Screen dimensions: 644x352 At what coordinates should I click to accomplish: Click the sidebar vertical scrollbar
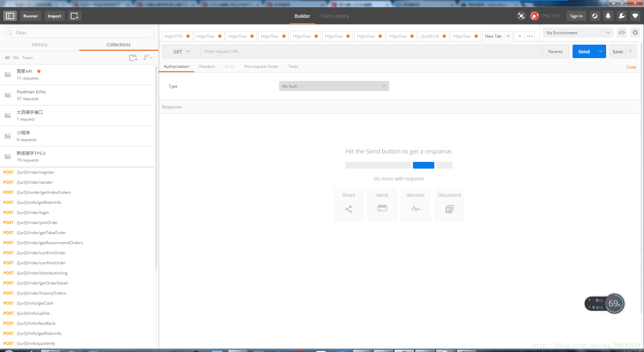156,168
